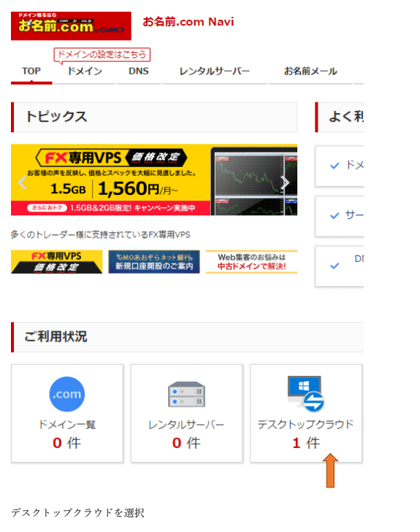Open the ドメイン一覧 0件 card
Viewport: 420px width, 532px height.
(x=67, y=413)
